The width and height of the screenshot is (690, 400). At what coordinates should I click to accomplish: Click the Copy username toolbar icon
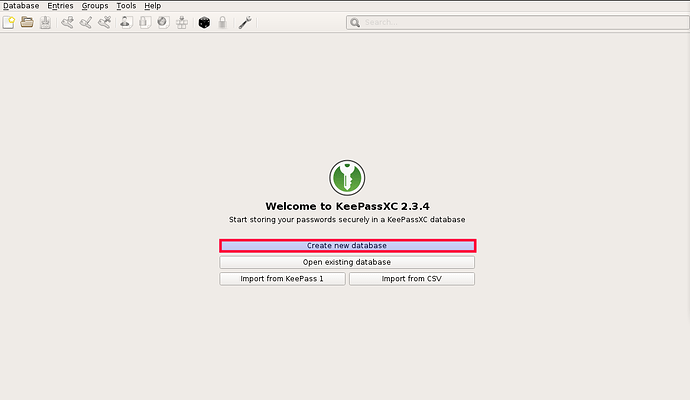coord(126,22)
